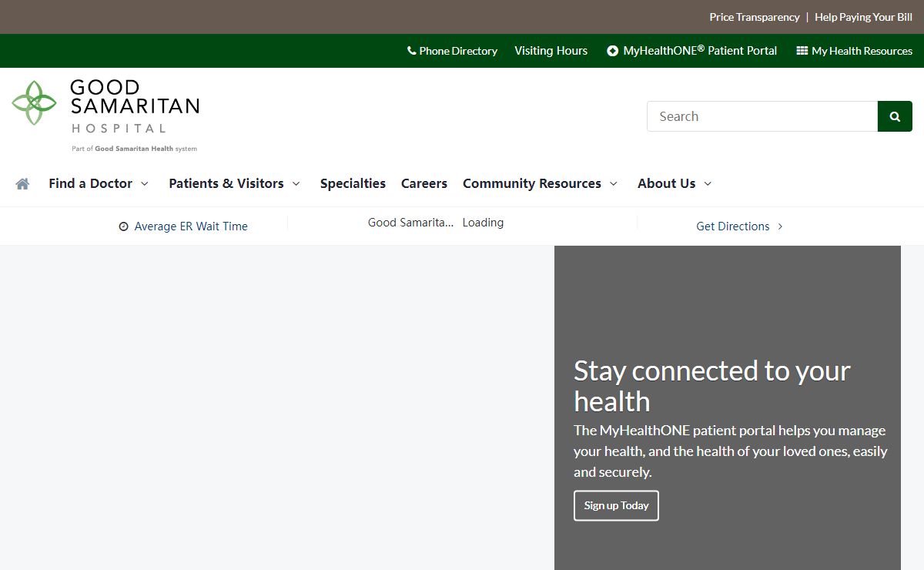Image resolution: width=924 pixels, height=570 pixels.
Task: Expand the Find a Doctor chevron
Action: point(144,183)
